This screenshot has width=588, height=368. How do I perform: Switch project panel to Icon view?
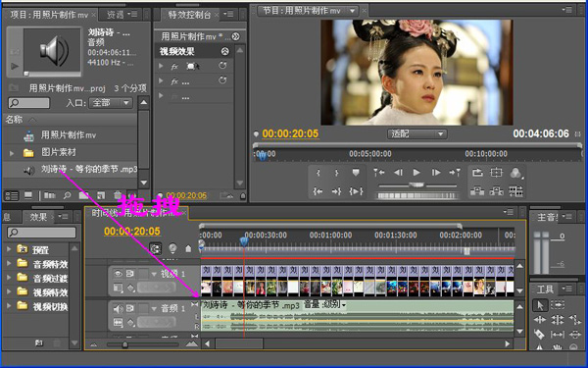tap(28, 195)
